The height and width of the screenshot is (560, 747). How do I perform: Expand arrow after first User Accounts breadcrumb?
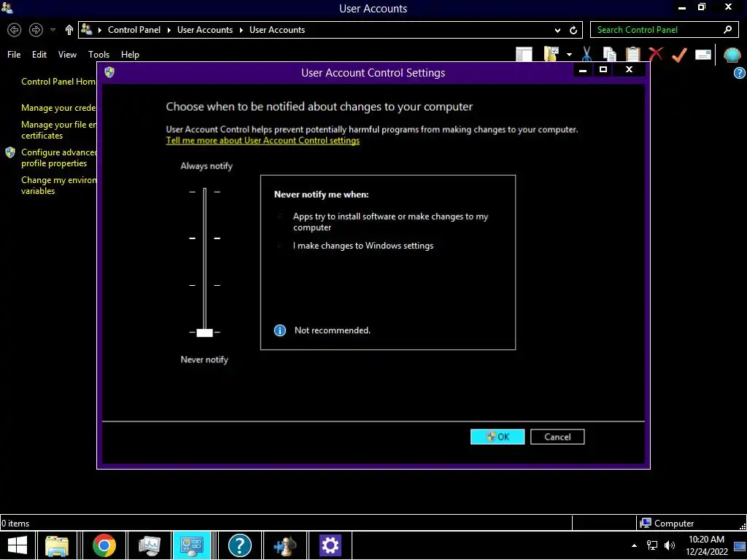pyautogui.click(x=241, y=30)
